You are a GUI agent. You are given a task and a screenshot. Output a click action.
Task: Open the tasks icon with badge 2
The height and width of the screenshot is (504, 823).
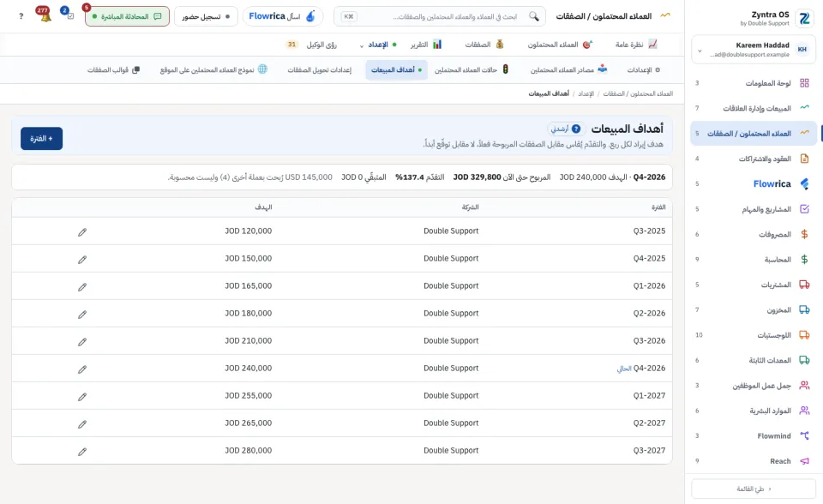click(x=69, y=15)
